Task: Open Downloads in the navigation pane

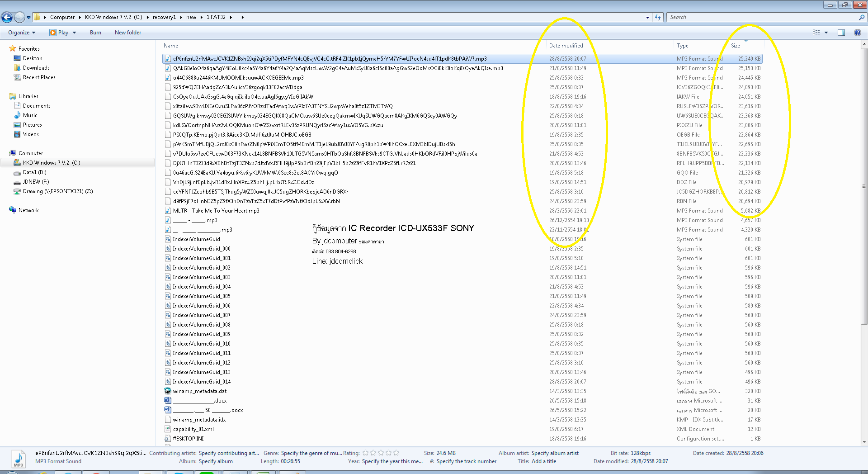Action: point(36,68)
